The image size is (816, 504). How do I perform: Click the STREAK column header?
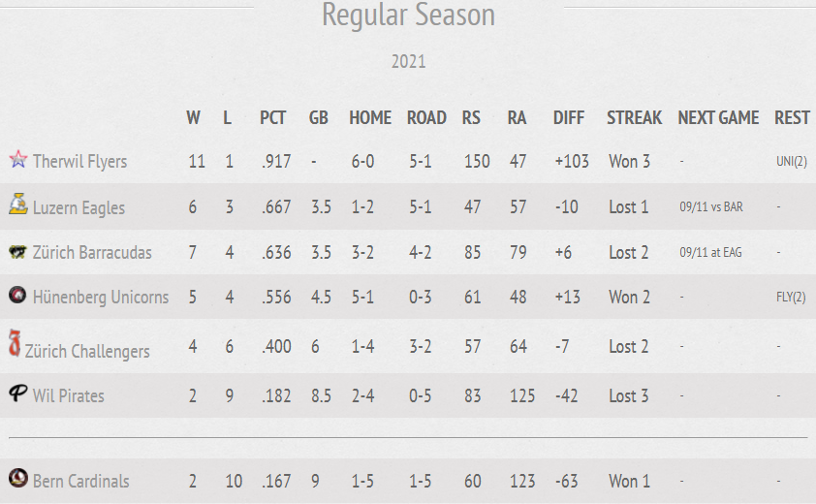tap(635, 117)
